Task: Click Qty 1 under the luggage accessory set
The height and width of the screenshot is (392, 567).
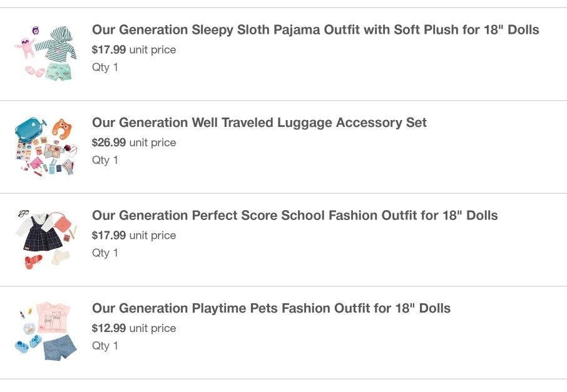Action: tap(105, 160)
